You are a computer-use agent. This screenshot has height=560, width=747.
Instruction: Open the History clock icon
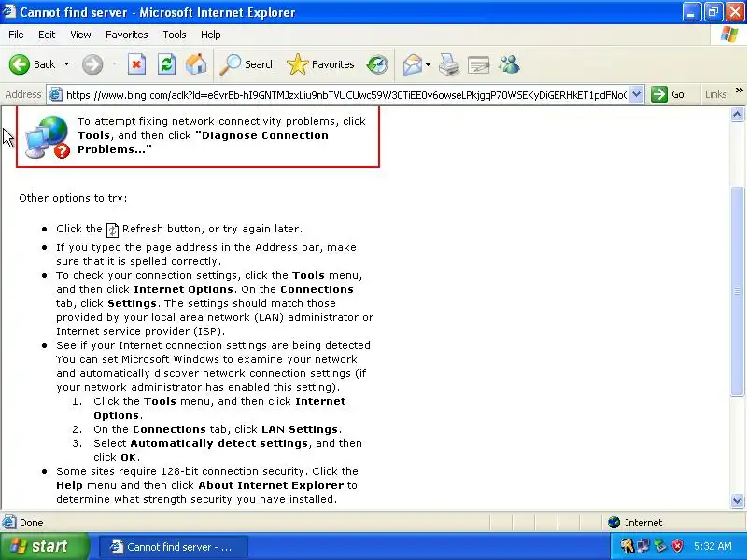pos(377,64)
